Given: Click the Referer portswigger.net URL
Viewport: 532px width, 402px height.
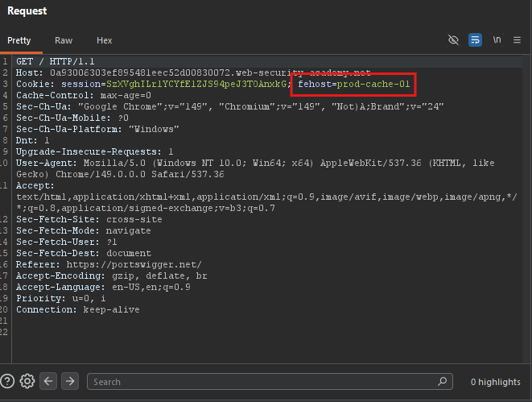Looking at the screenshot, I should point(134,264).
